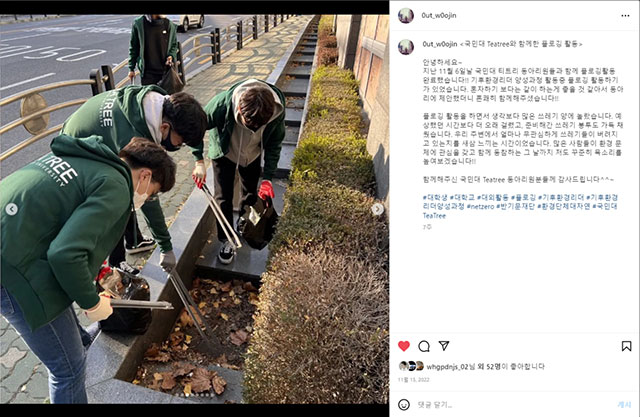Image resolution: width=640 pixels, height=417 pixels.
Task: Click the carousel page indicator dots
Action: click(196, 395)
